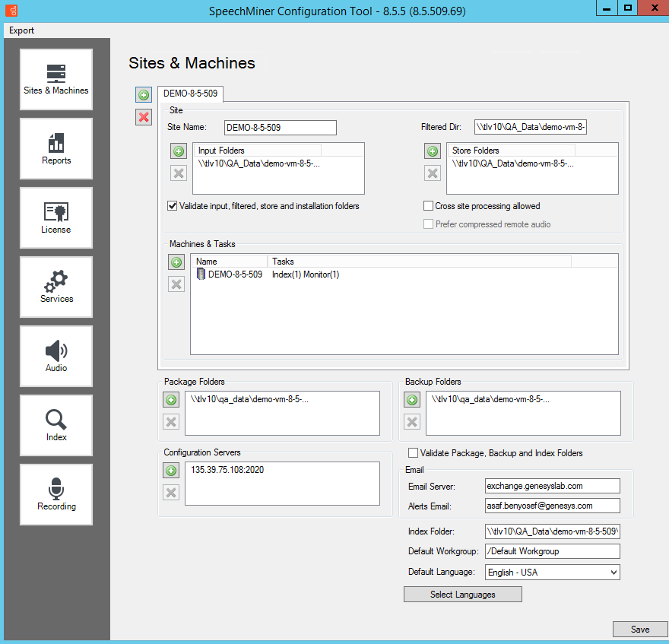Image resolution: width=669 pixels, height=644 pixels.
Task: Remove the selected backup folder
Action: (412, 422)
